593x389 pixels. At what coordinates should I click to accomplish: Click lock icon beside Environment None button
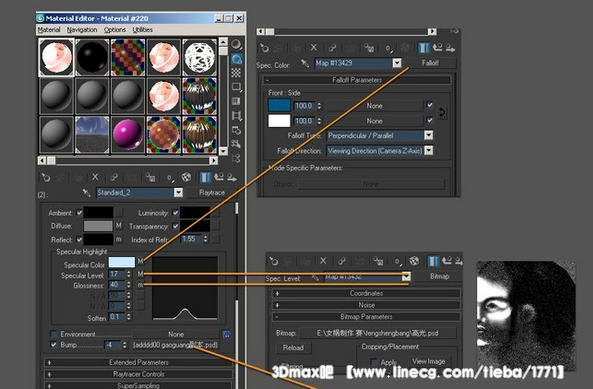pyautogui.click(x=226, y=334)
